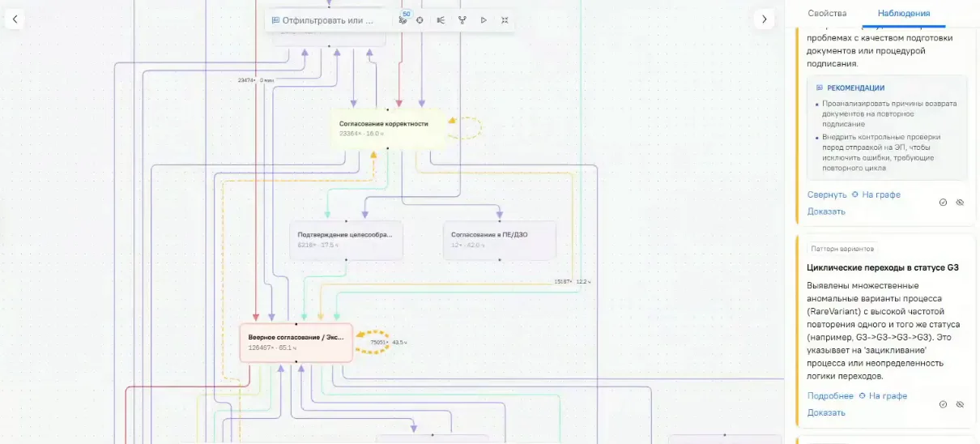
Task: Click the filter icon in graph toolbar
Action: (x=276, y=20)
